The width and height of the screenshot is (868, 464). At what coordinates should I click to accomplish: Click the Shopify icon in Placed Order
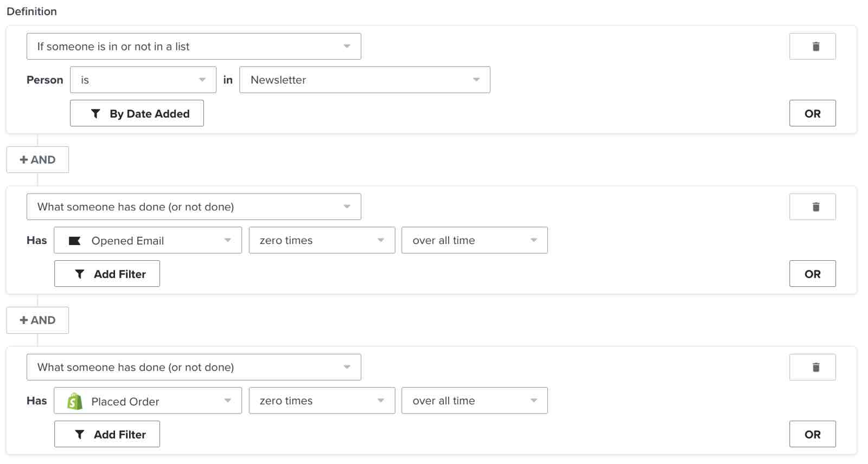tap(75, 401)
